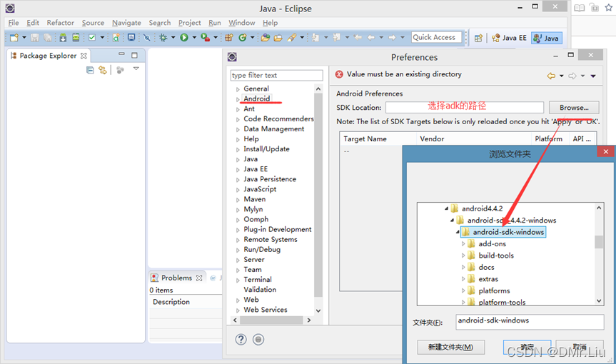616x364 pixels.
Task: Select Run/Debug in preferences tree
Action: pos(262,249)
